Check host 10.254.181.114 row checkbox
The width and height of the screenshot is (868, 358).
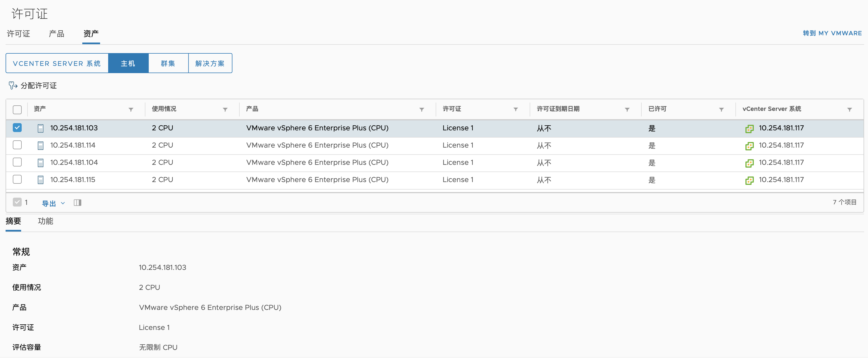(17, 145)
